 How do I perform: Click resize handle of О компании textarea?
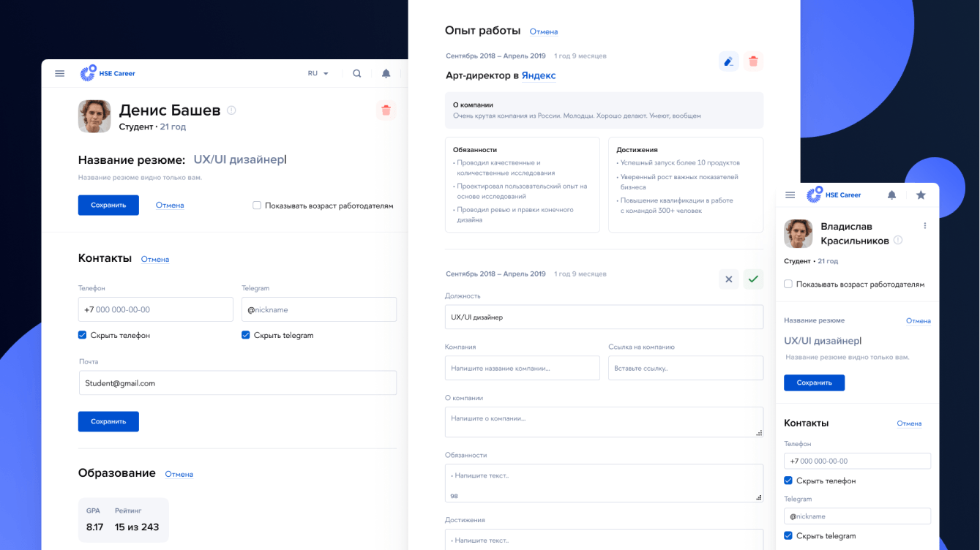click(758, 433)
